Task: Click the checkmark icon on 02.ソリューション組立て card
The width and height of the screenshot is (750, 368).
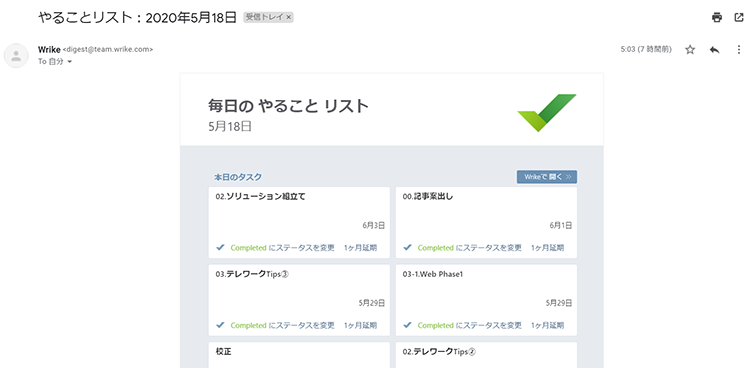Action: coord(220,247)
